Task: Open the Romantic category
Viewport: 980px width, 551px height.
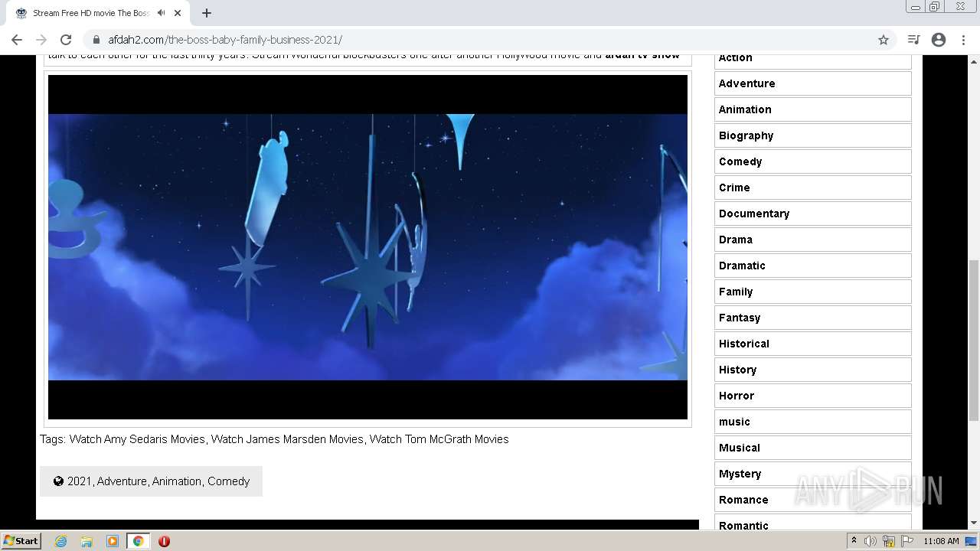Action: point(813,522)
